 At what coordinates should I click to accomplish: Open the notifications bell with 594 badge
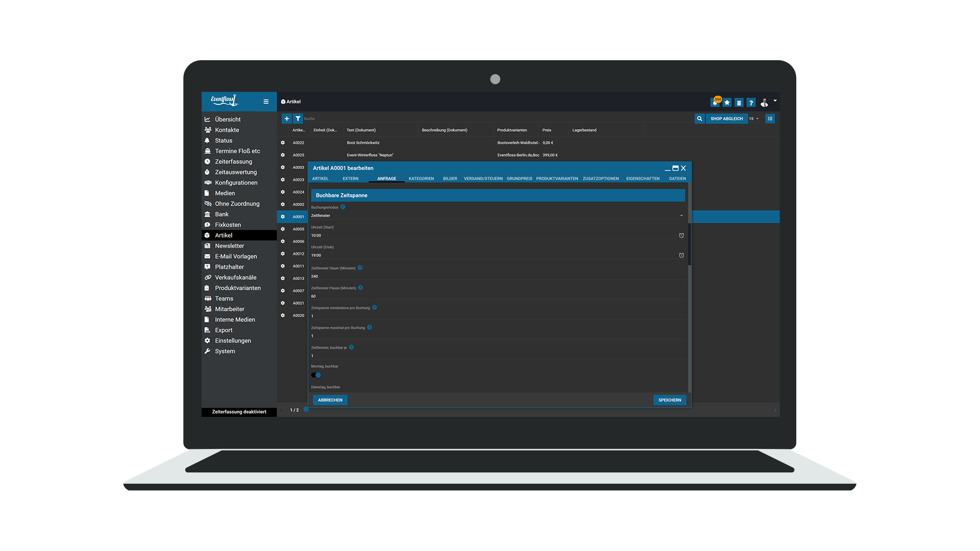(715, 103)
